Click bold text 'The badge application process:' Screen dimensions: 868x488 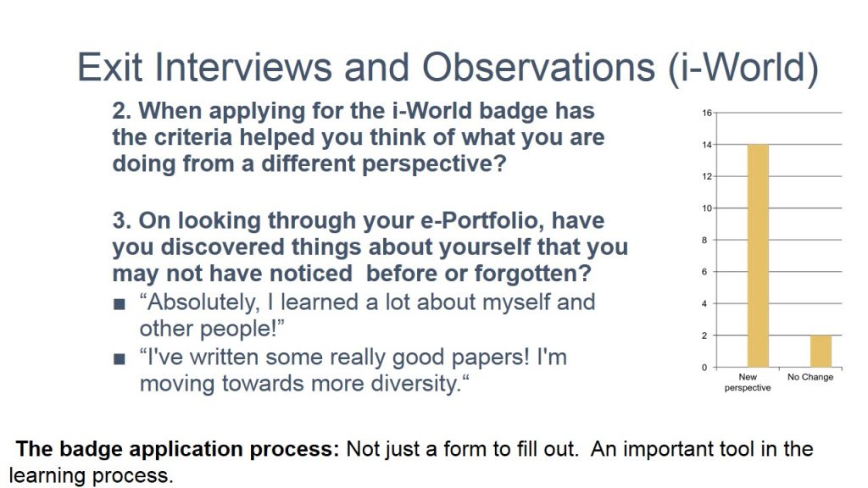177,449
